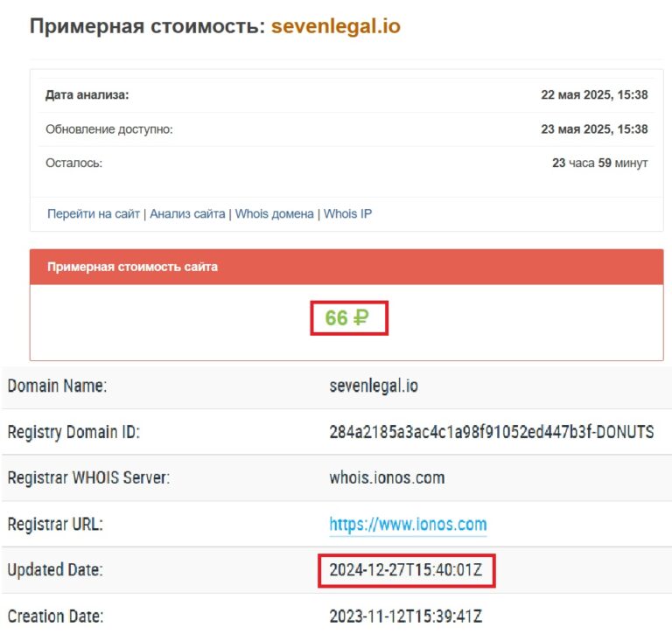Viewport: 672px width, 641px height.
Task: Click the remaining time "23 часа 59 минут"
Action: point(599,163)
